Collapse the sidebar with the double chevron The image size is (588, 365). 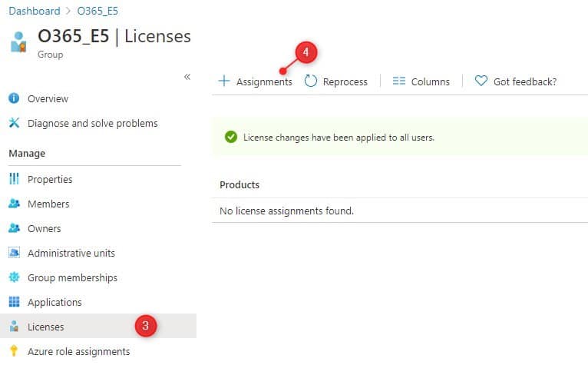[x=187, y=77]
